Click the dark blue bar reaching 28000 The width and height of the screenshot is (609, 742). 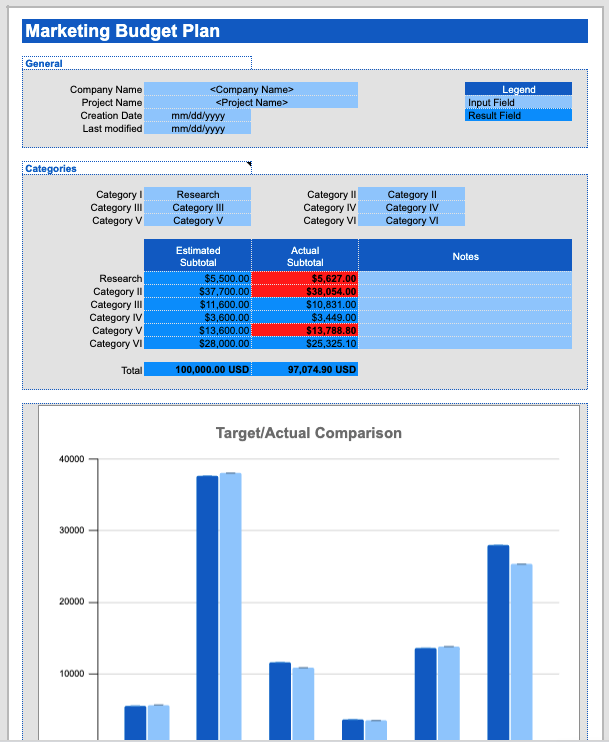[498, 643]
